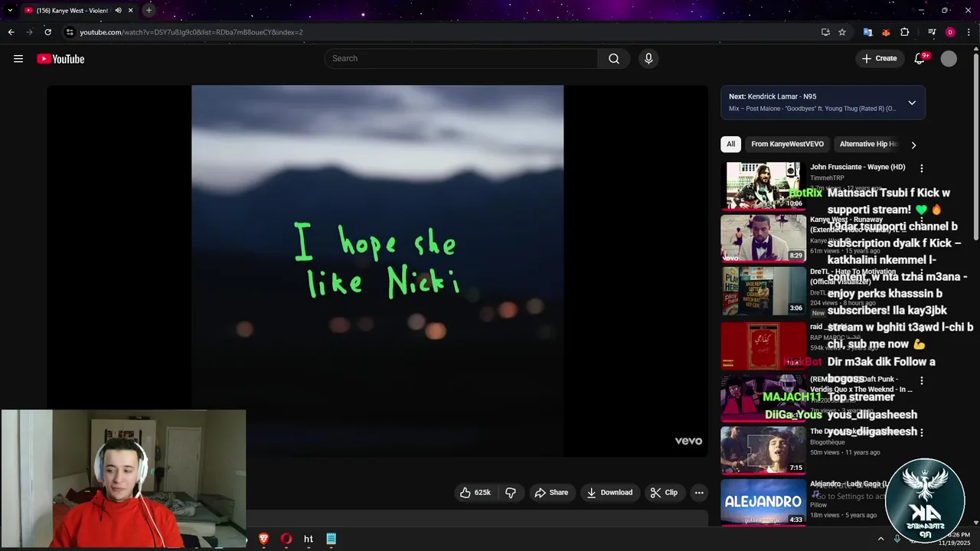This screenshot has height=551, width=980.
Task: Open the YouTube hamburger guide menu
Action: pyautogui.click(x=18, y=59)
